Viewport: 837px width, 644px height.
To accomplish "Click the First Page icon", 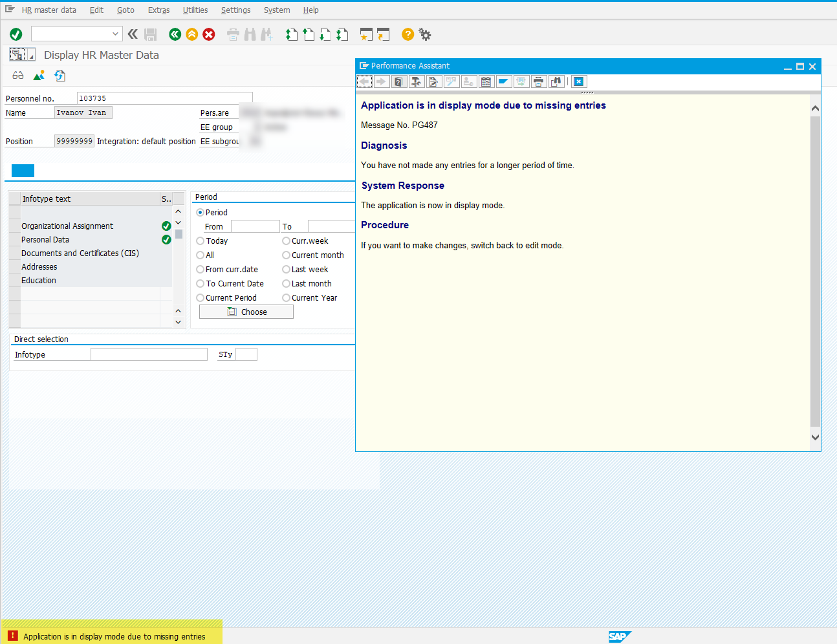I will (292, 34).
